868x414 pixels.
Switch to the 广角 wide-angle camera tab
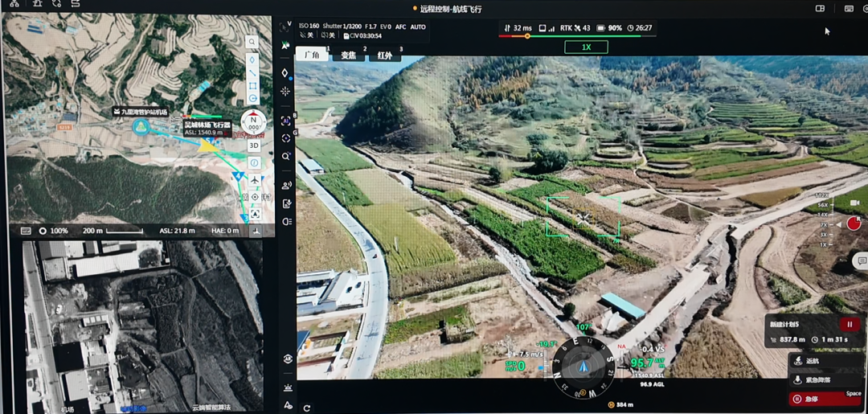point(313,55)
